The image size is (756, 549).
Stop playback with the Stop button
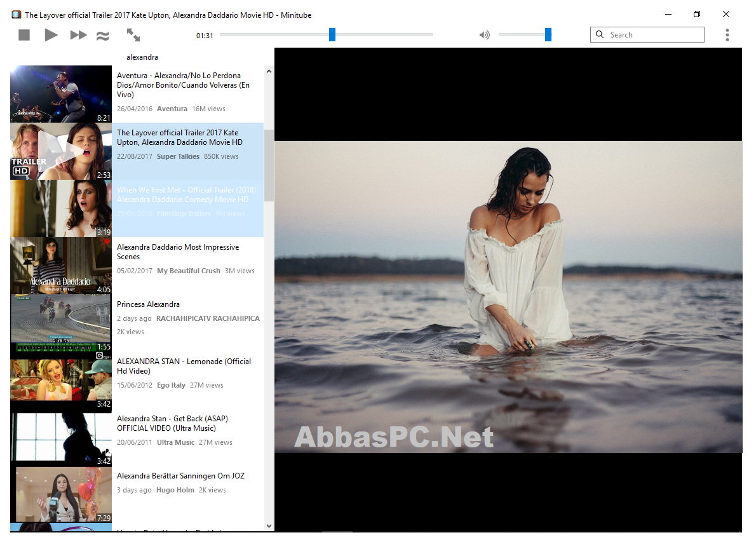(24, 35)
